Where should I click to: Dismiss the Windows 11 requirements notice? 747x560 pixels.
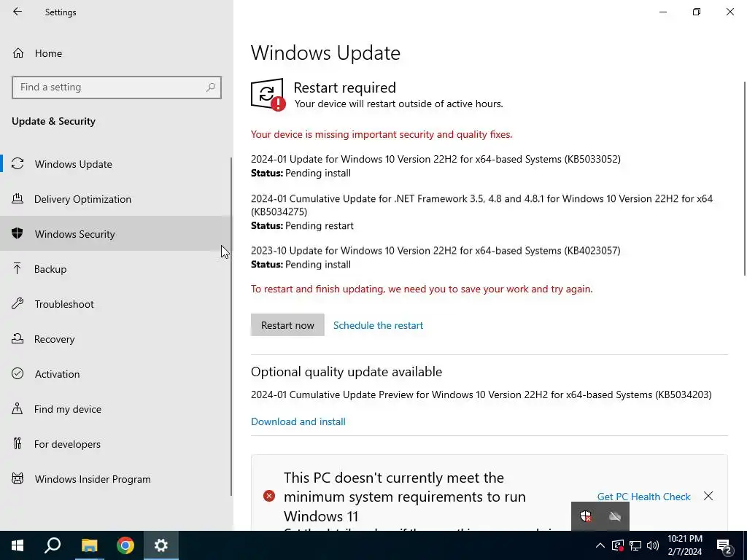click(708, 496)
